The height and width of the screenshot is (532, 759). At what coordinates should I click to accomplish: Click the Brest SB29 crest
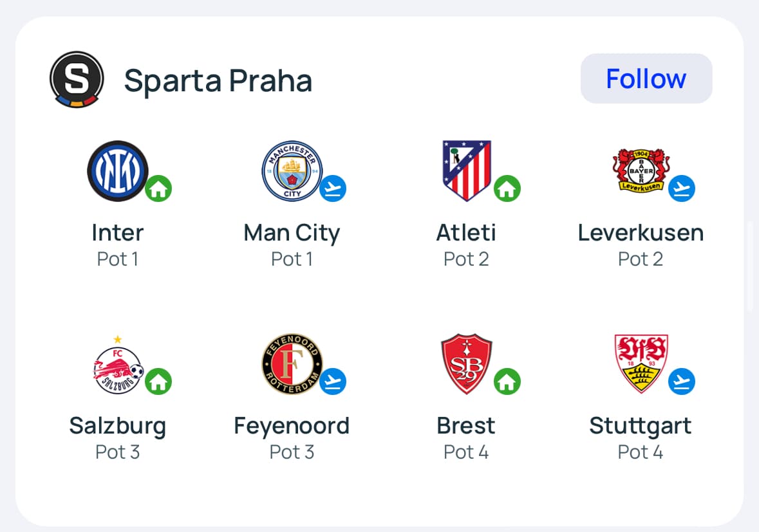click(x=467, y=364)
